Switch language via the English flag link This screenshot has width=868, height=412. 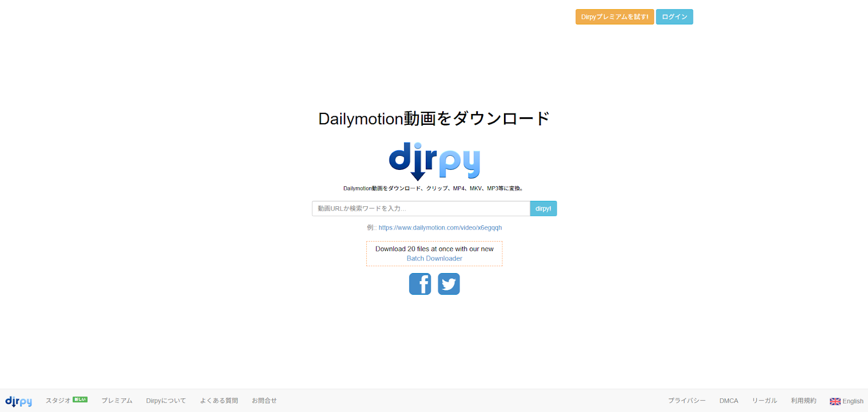pos(846,401)
